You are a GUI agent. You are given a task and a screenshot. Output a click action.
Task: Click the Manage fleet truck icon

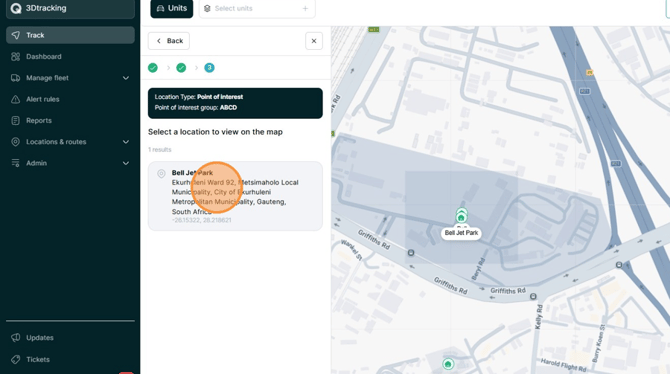(x=15, y=78)
